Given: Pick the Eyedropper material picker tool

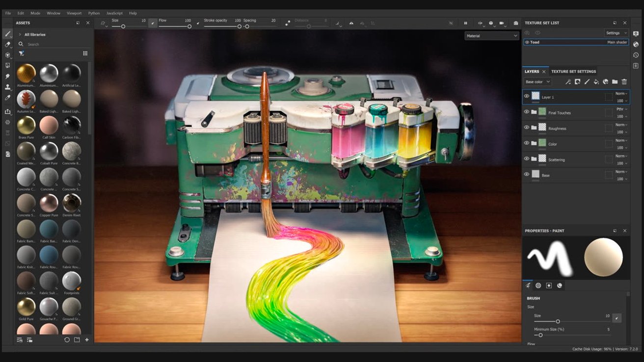Looking at the screenshot, I should point(7,98).
